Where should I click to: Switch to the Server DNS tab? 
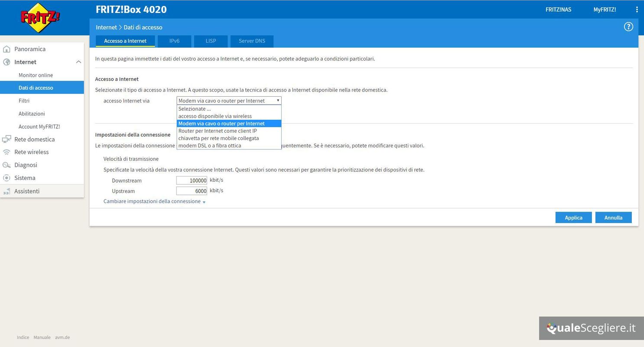pyautogui.click(x=252, y=41)
